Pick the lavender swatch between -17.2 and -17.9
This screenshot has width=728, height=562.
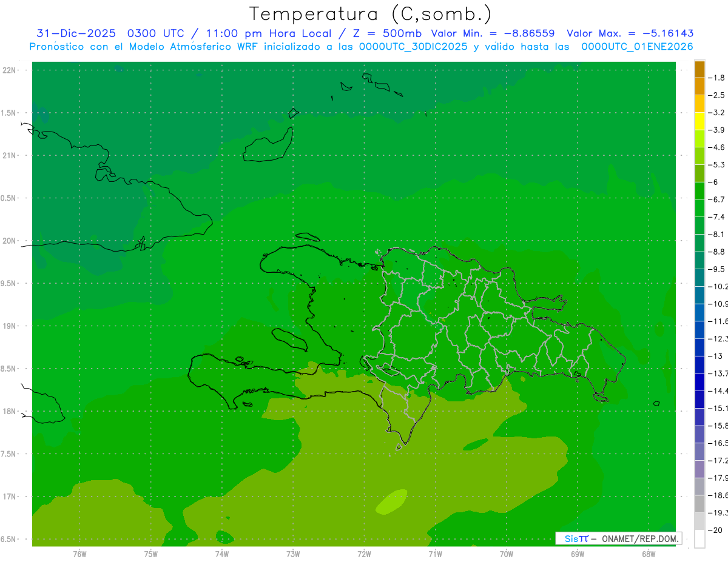[x=699, y=469]
